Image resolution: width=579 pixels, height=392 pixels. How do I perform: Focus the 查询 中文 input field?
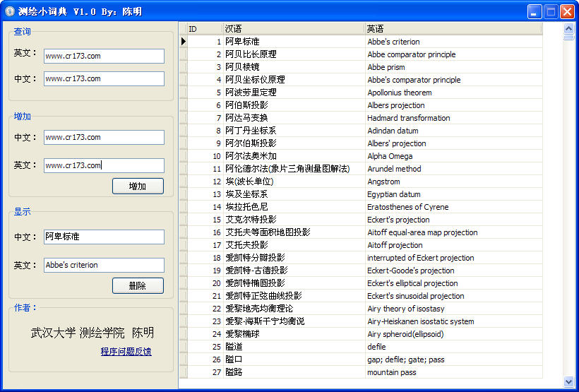pos(104,78)
